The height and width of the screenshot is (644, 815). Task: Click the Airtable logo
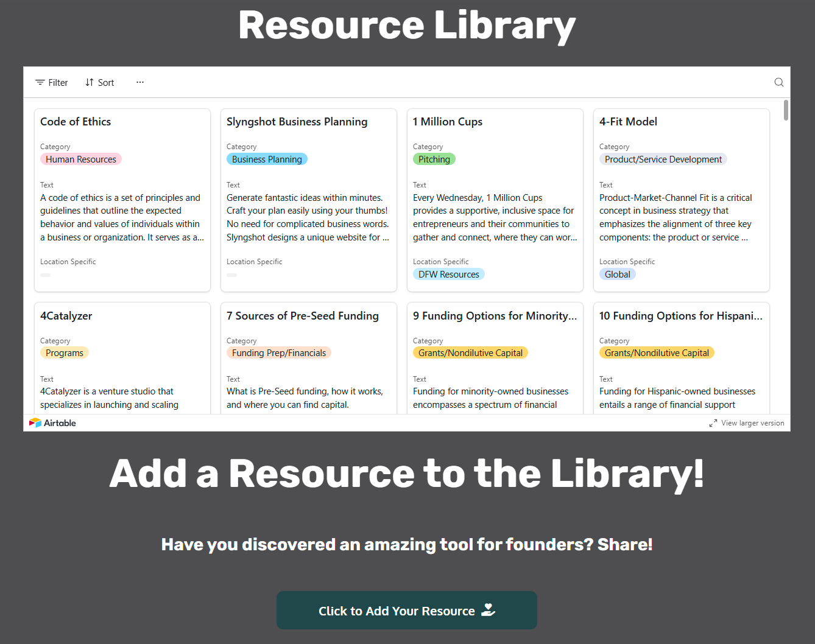coord(53,423)
